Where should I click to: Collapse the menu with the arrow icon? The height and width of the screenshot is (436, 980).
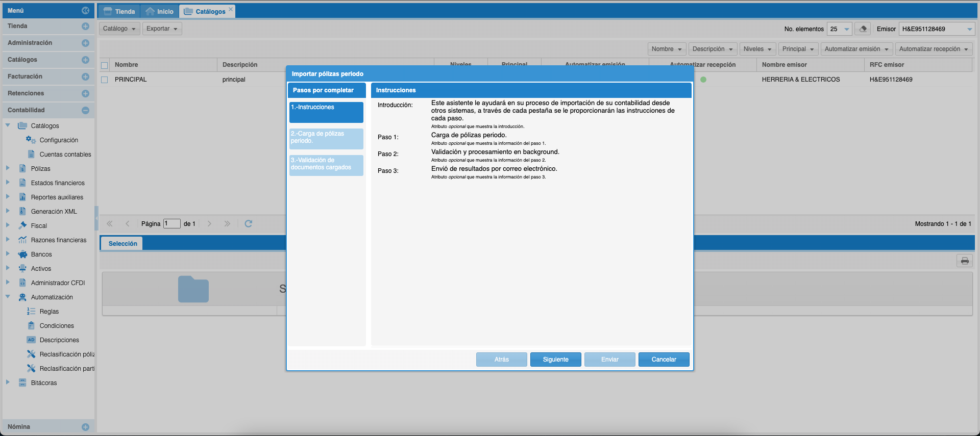pyautogui.click(x=85, y=11)
